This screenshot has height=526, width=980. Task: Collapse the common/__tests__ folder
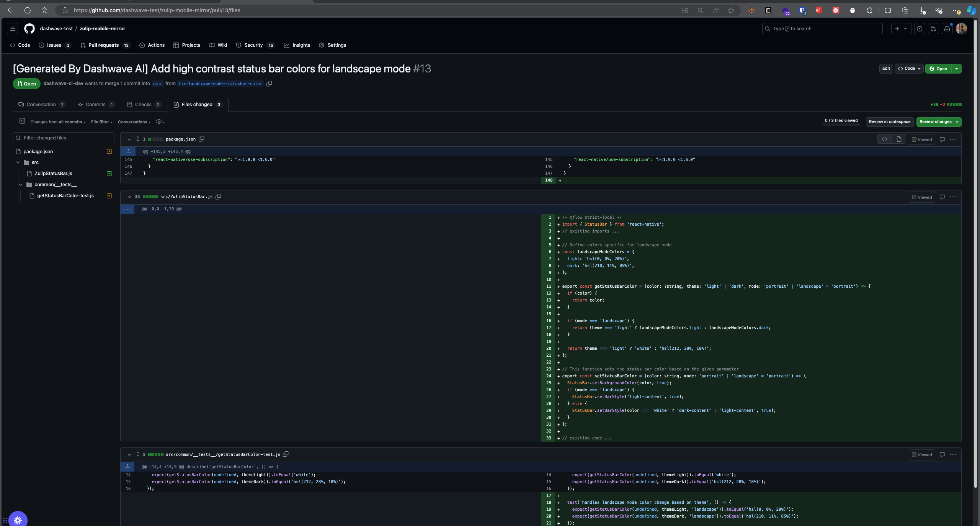pyautogui.click(x=21, y=185)
